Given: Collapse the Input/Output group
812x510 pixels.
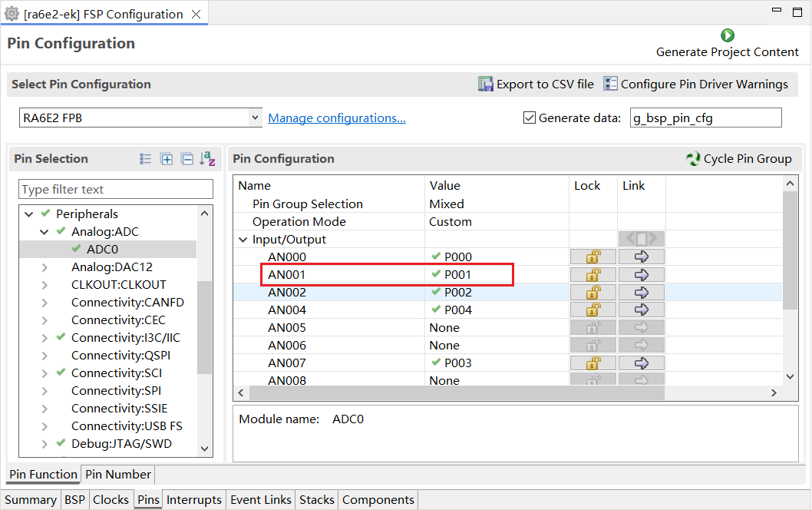Looking at the screenshot, I should point(243,240).
